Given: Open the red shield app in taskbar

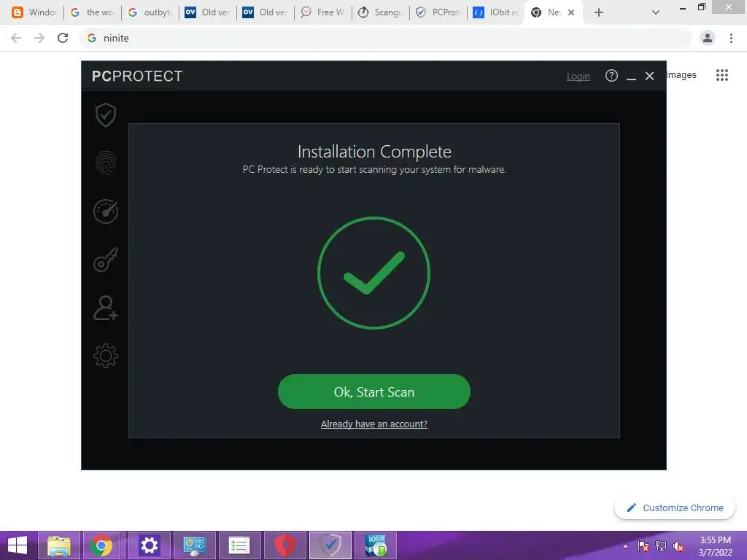Looking at the screenshot, I should [285, 545].
